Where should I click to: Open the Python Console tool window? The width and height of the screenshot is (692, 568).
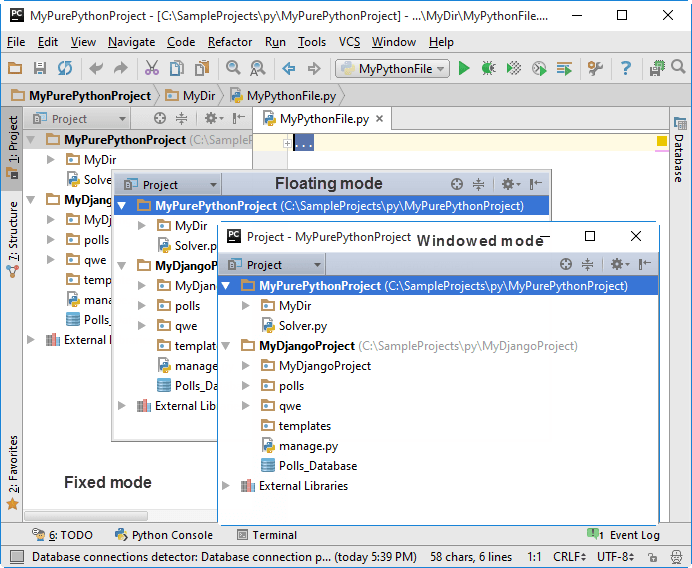pos(164,535)
